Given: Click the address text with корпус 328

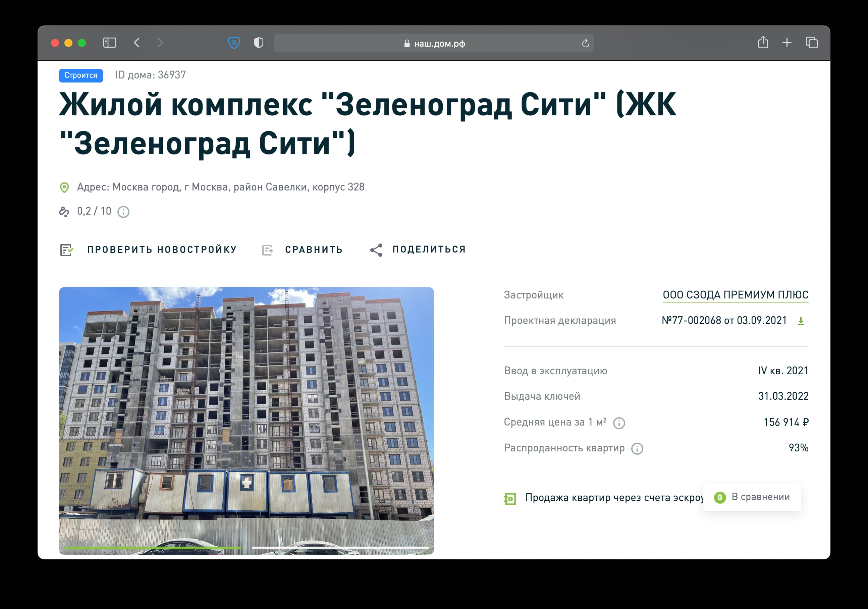Looking at the screenshot, I should (x=220, y=187).
